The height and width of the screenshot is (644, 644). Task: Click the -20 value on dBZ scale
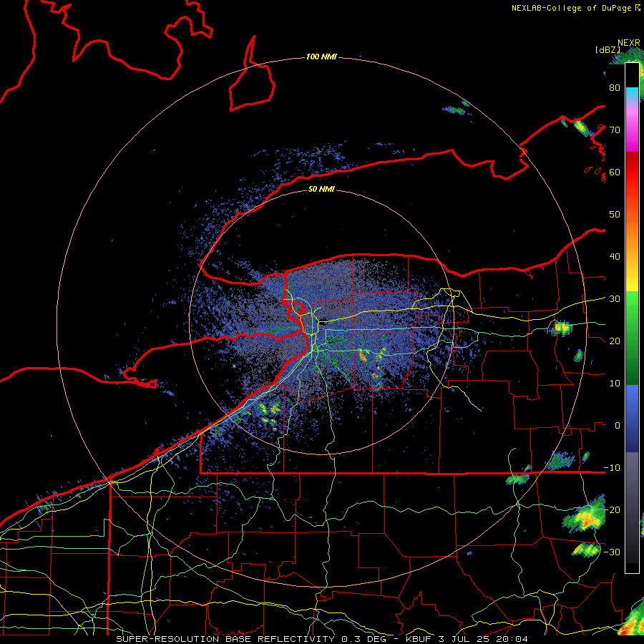point(612,509)
